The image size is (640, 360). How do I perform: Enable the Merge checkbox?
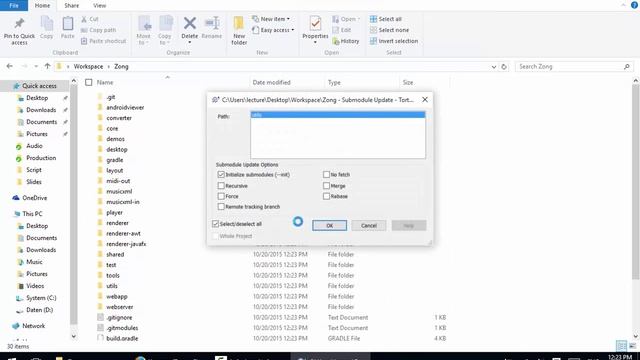326,185
